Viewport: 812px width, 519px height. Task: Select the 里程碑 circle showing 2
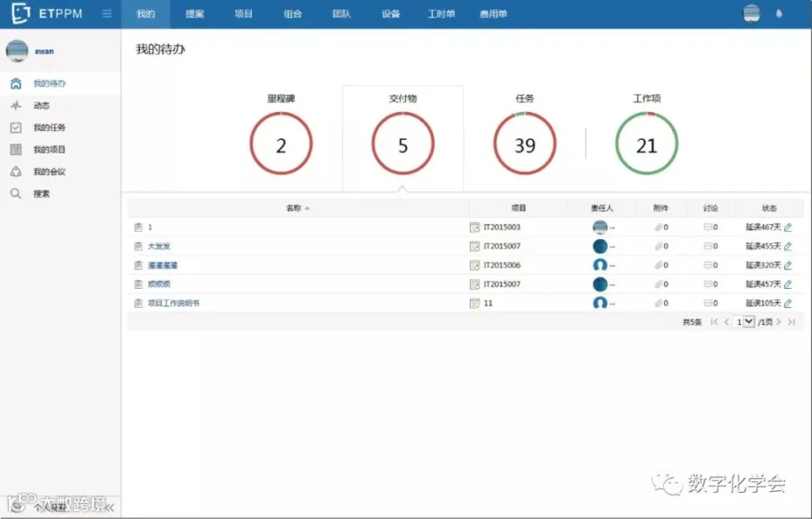281,144
